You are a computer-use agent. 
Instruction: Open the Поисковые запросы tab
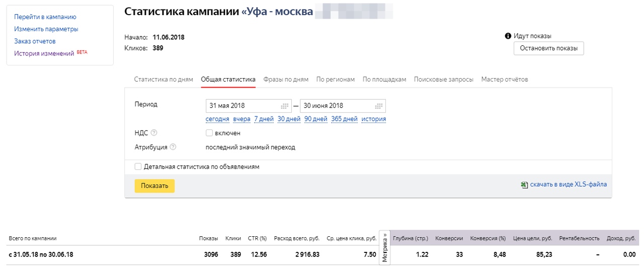[444, 80]
